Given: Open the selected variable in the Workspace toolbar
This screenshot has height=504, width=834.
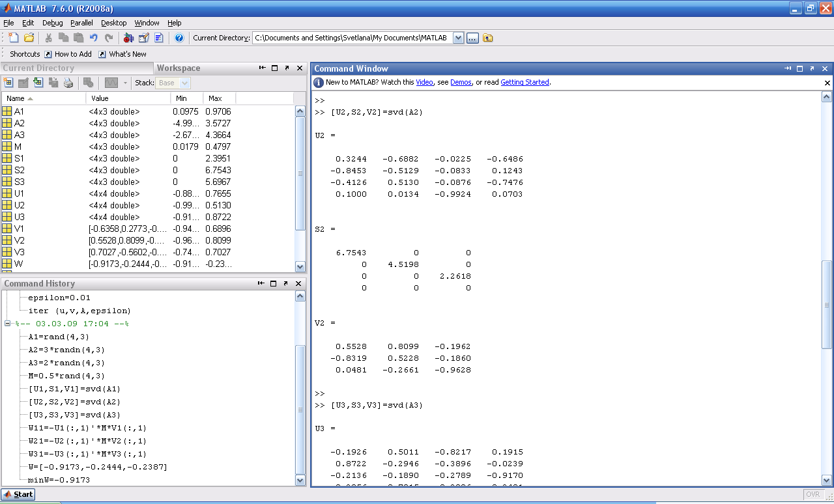Looking at the screenshot, I should (x=23, y=83).
